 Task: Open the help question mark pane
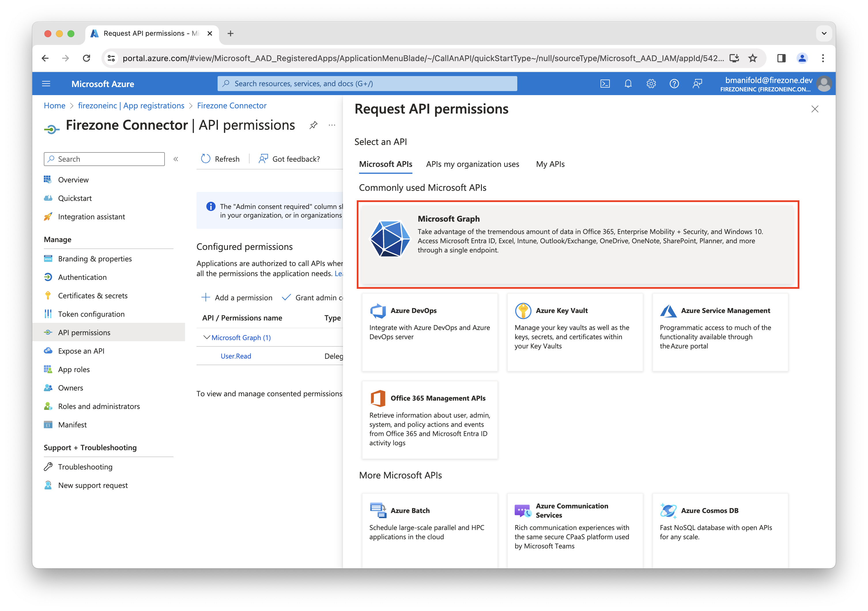pos(674,83)
